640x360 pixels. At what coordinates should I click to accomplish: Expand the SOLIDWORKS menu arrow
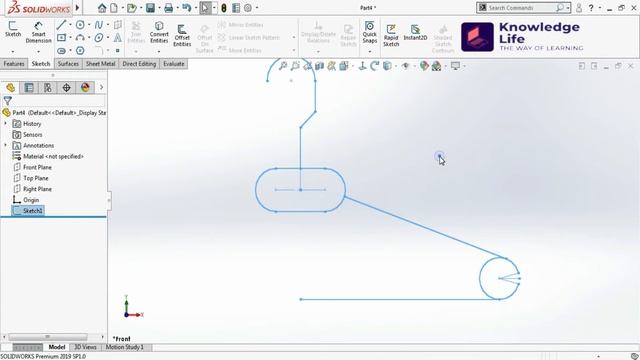(x=77, y=8)
